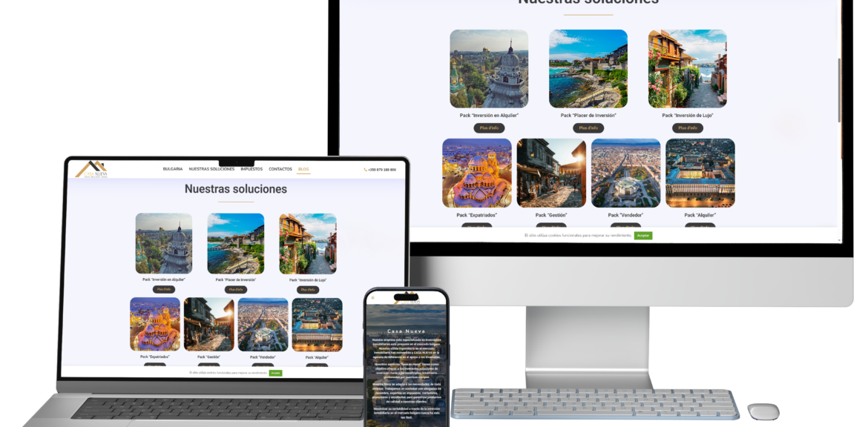Open the Inversión en Alquiler pack image on monitor
This screenshot has width=868, height=427.
click(489, 69)
